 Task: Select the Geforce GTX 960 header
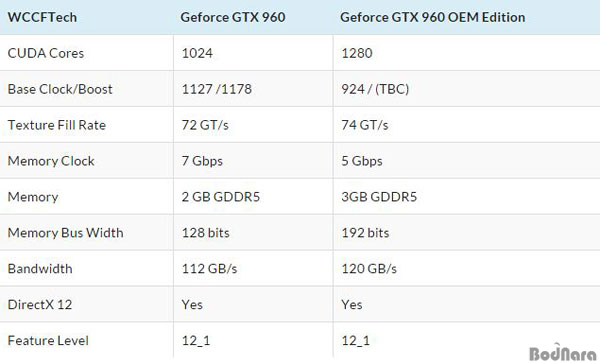click(x=233, y=17)
